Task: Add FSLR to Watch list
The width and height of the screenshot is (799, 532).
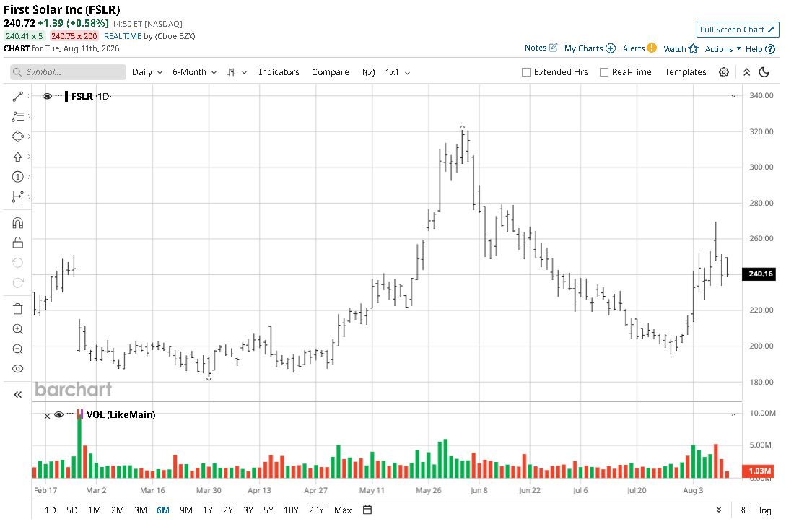Action: click(x=681, y=49)
